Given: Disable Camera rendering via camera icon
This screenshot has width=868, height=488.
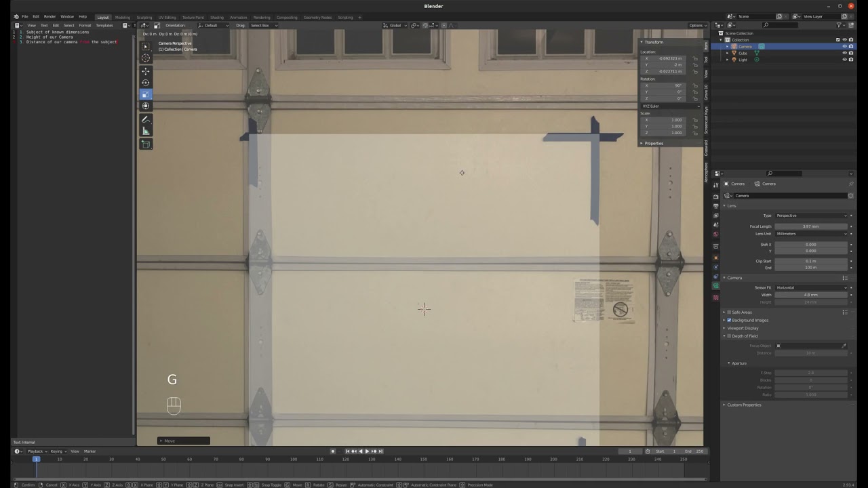Looking at the screenshot, I should click(x=851, y=46).
